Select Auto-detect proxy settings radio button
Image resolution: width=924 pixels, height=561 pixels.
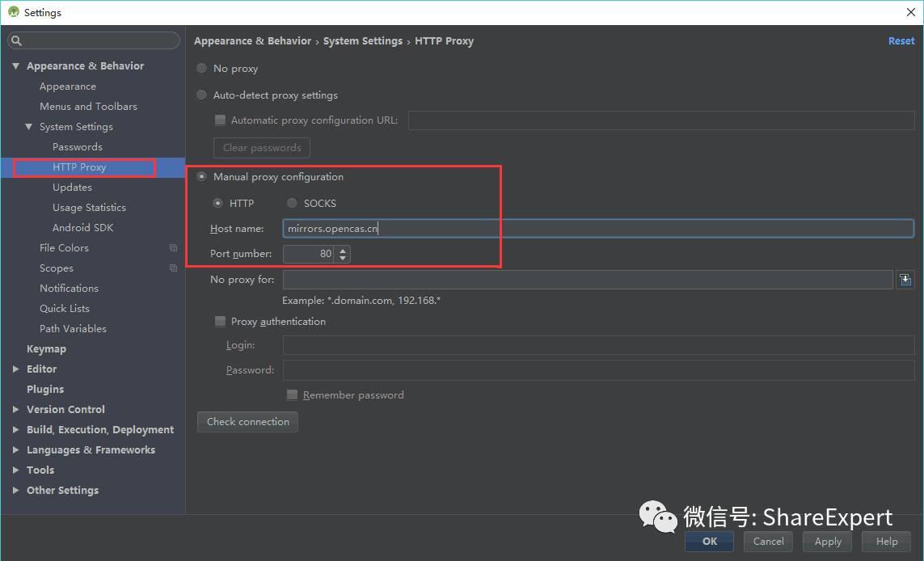click(x=201, y=95)
